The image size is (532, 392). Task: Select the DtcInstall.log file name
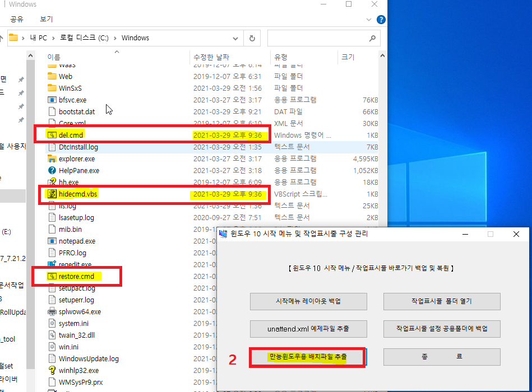78,147
